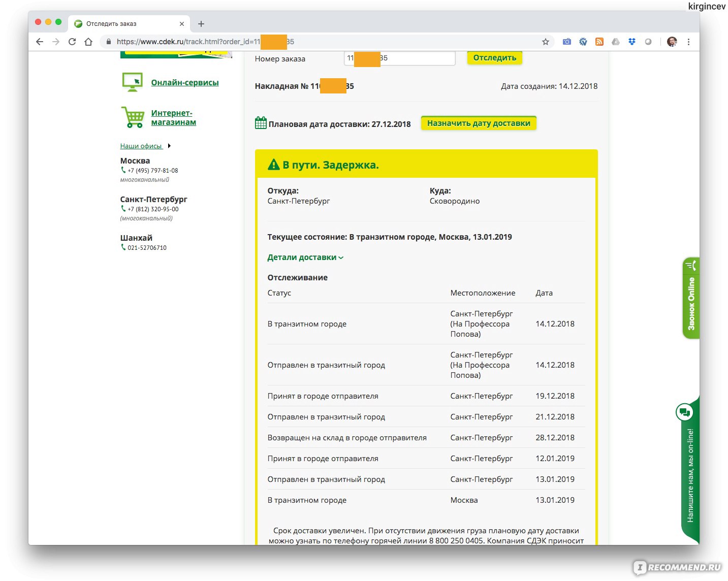Screen dimensions: 728x581
Task: Open the 'Напишите нам, мы on-line!' chat widget
Action: (x=690, y=475)
